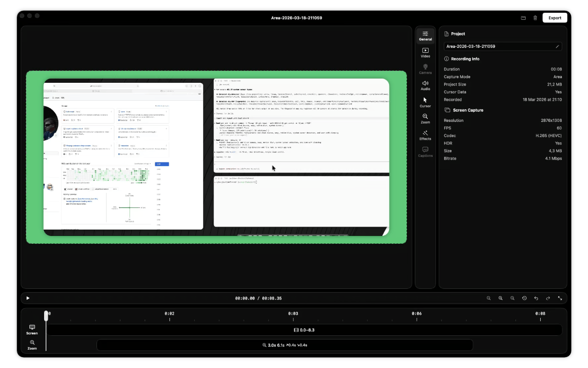
Task: Open the version history clock icon
Action: pos(524,298)
